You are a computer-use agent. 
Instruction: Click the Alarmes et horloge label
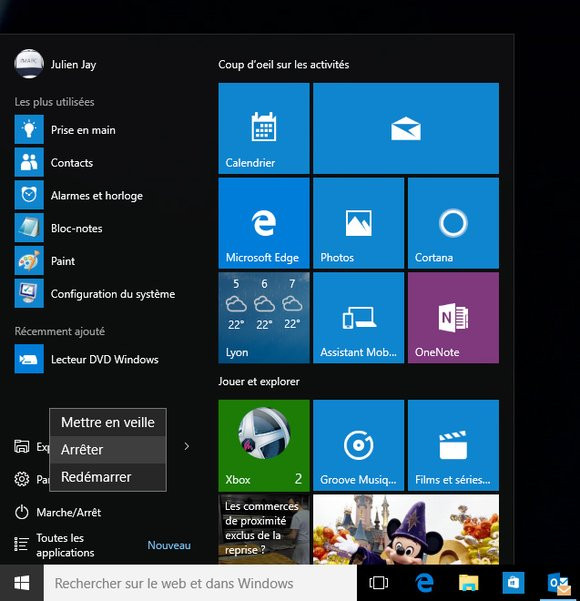pos(97,195)
